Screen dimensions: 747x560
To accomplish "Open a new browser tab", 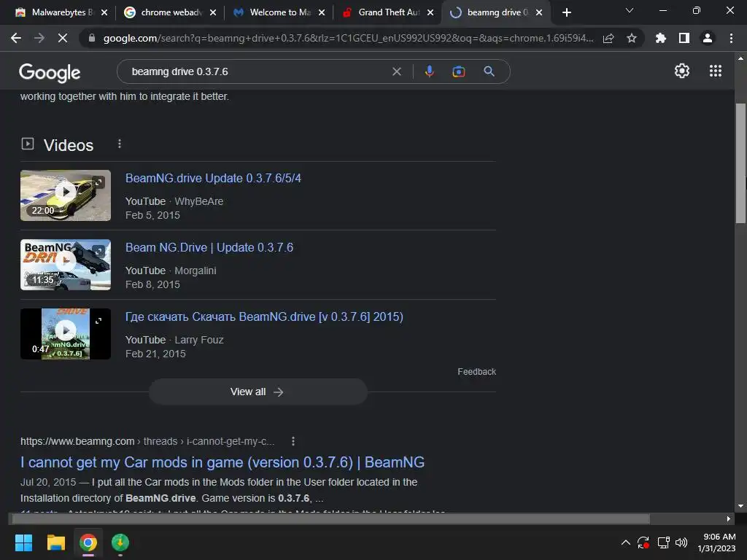I will coord(566,12).
